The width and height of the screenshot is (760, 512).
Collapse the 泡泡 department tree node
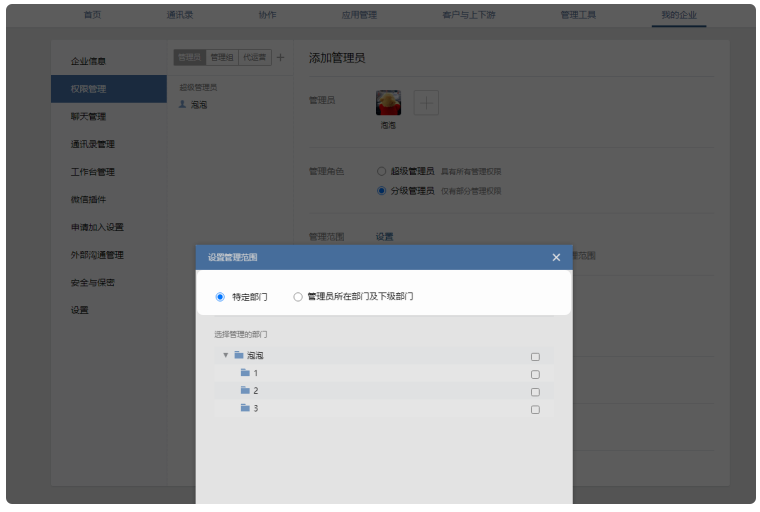point(226,355)
